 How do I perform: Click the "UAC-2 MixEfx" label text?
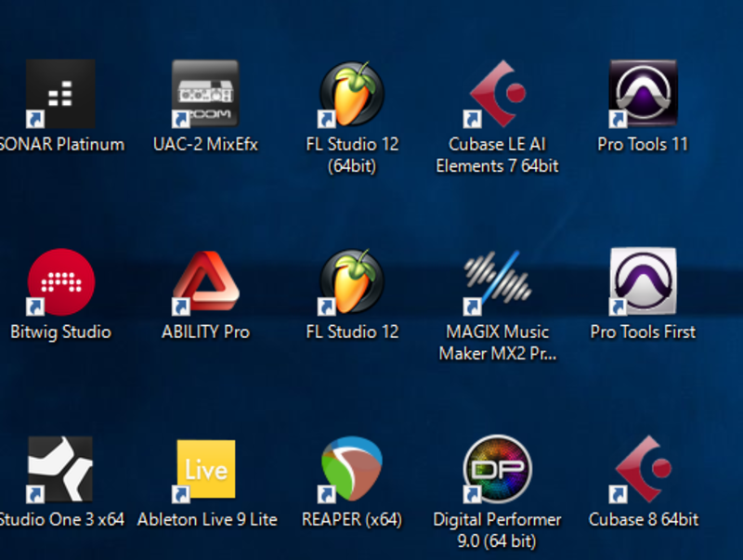[x=205, y=144]
